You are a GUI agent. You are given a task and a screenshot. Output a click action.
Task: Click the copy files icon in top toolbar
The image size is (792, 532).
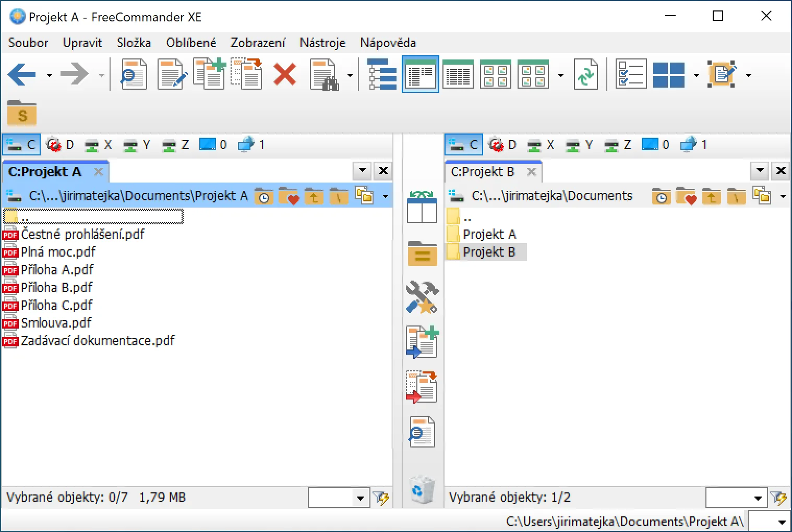click(210, 74)
